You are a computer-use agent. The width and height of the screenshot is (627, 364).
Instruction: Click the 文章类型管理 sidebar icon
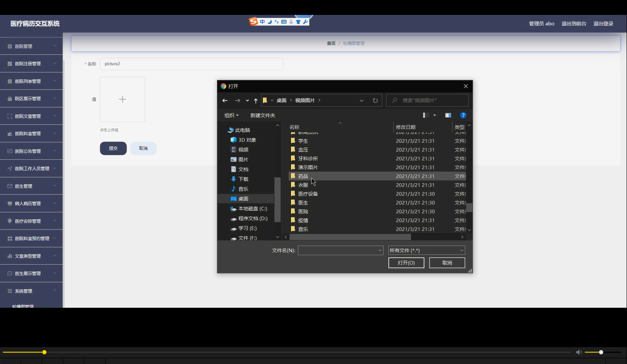[x=10, y=256]
